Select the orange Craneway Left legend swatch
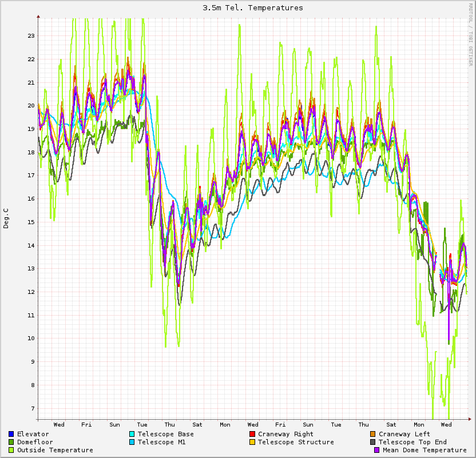Viewport: 476px width, 458px height. pos(373,434)
